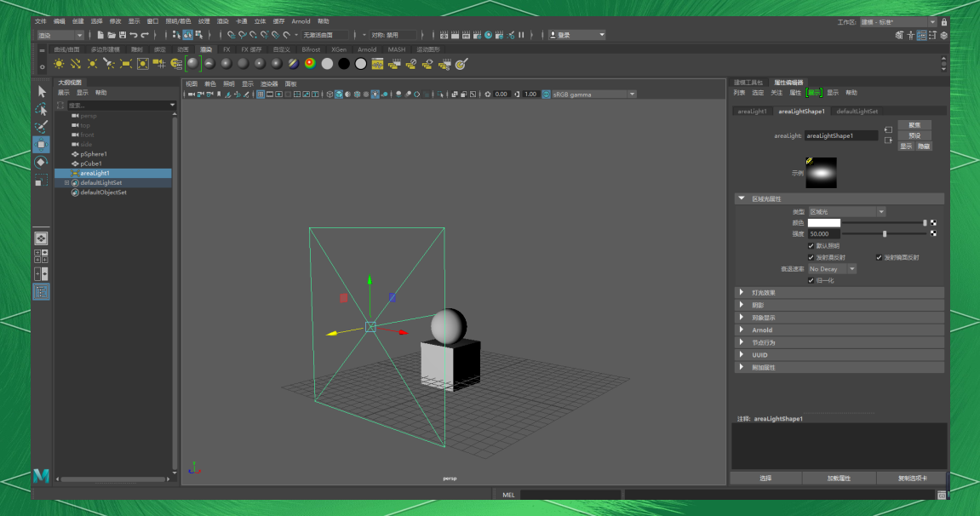980x516 pixels.
Task: Click the 加载属性 button
Action: (x=839, y=478)
